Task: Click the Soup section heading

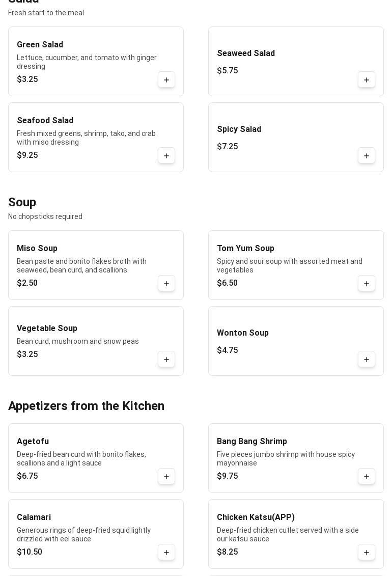Action: click(22, 202)
